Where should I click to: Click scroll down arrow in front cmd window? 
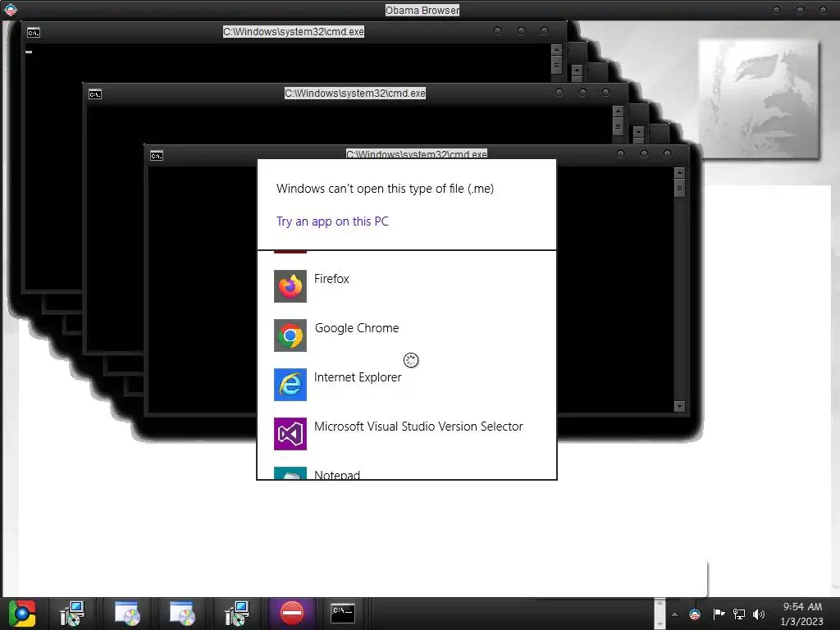[x=680, y=406]
